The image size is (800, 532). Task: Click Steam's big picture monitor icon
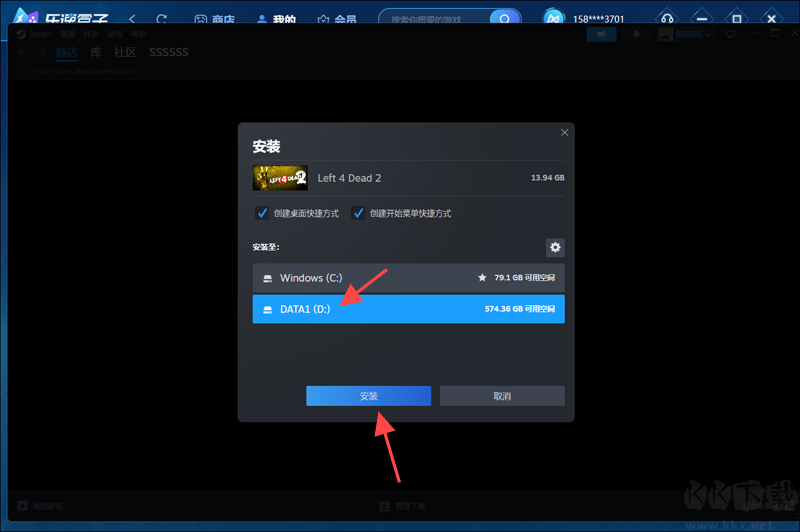731,34
